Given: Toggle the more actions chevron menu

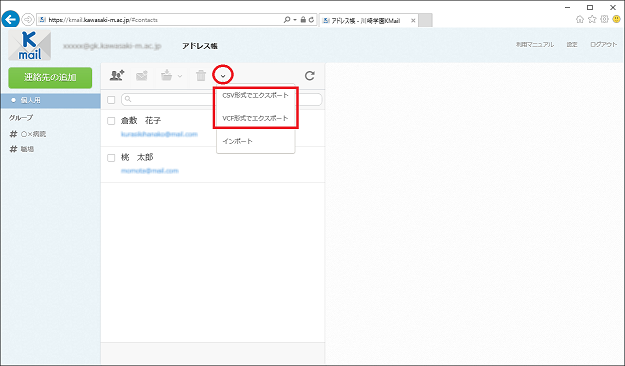Looking at the screenshot, I should (x=223, y=75).
